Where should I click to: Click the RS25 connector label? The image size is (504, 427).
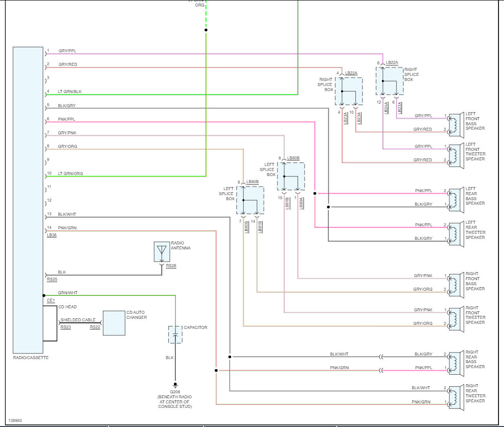[52, 279]
